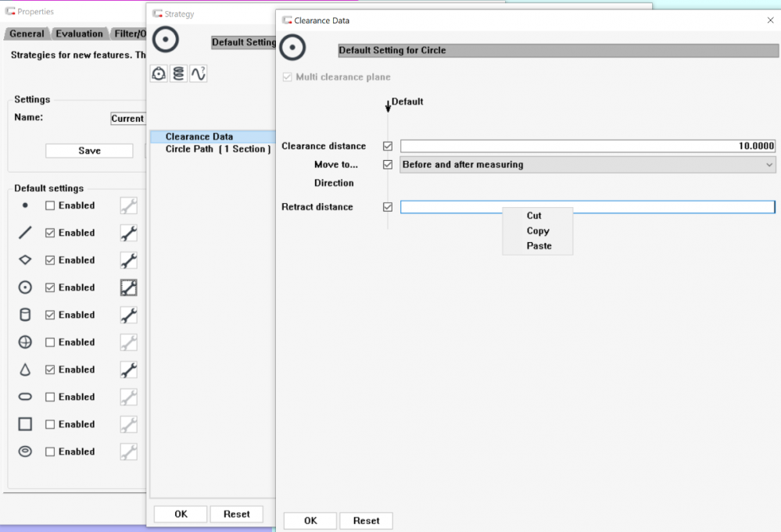This screenshot has height=532, width=781.
Task: Click the circle path strategy icon
Action: click(159, 74)
